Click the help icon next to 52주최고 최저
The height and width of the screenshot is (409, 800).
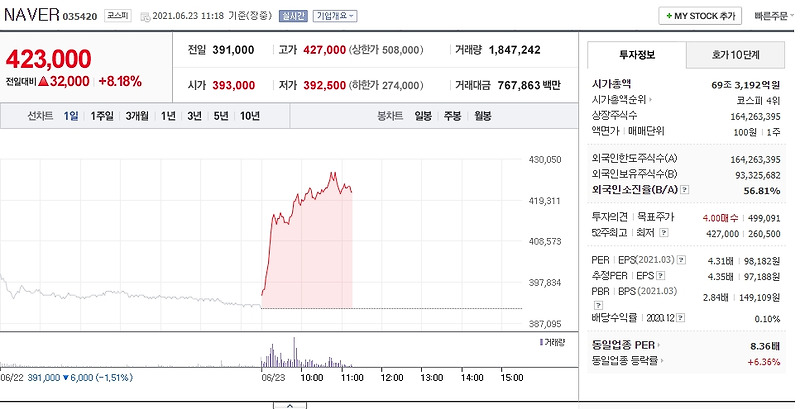click(663, 233)
